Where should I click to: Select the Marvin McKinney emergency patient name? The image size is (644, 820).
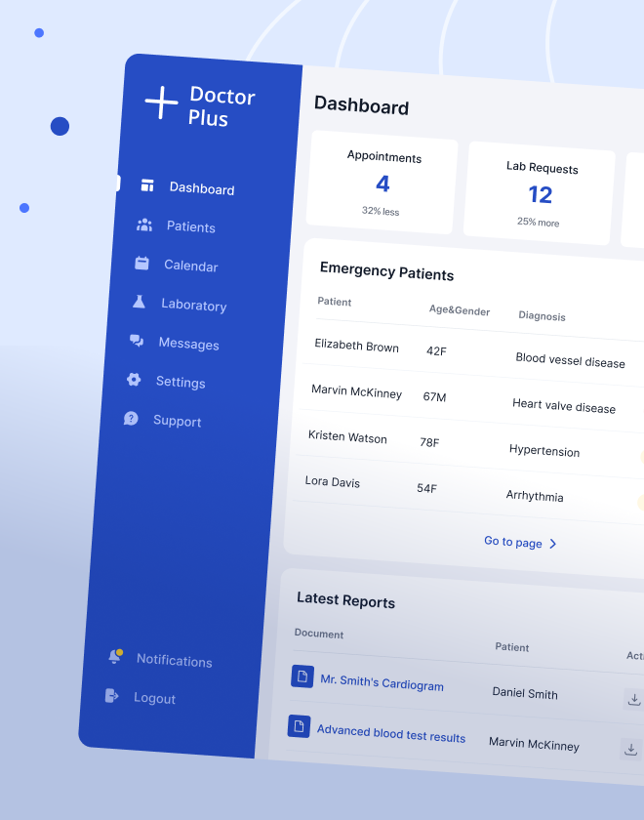pyautogui.click(x=356, y=391)
